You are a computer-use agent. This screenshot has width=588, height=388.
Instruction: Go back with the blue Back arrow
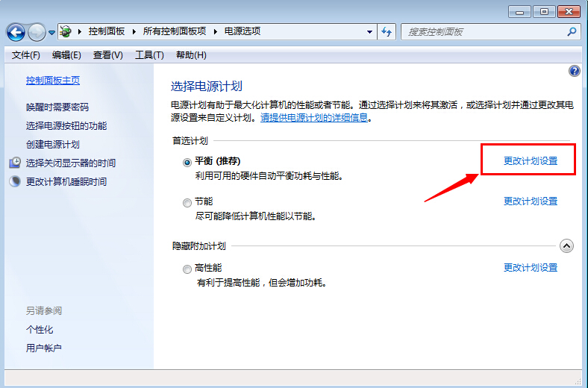[16, 33]
